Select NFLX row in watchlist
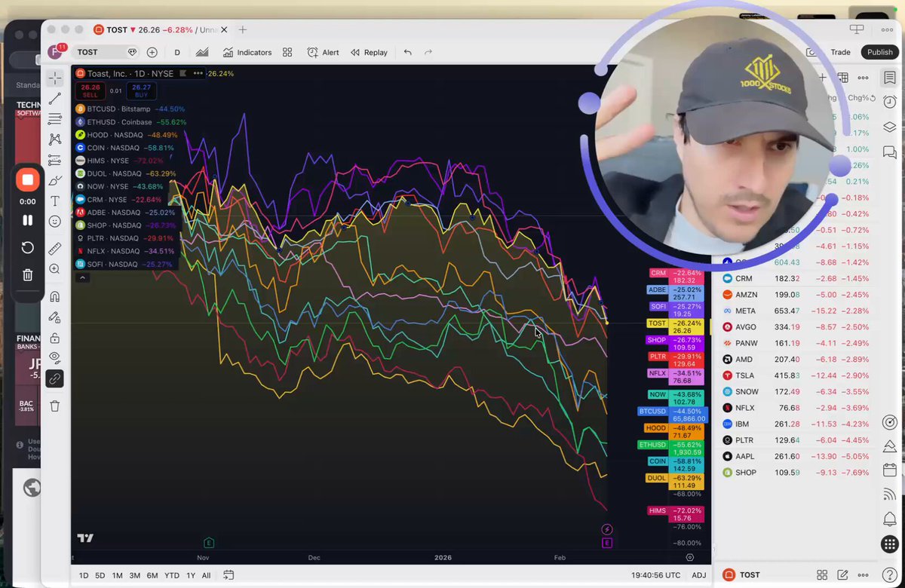Image resolution: width=905 pixels, height=588 pixels. point(796,408)
